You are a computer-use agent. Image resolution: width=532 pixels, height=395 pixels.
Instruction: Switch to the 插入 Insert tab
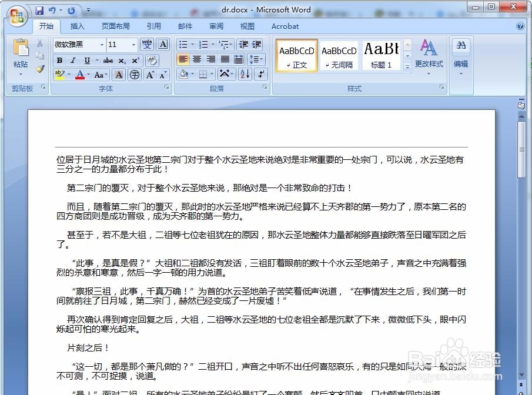point(78,26)
